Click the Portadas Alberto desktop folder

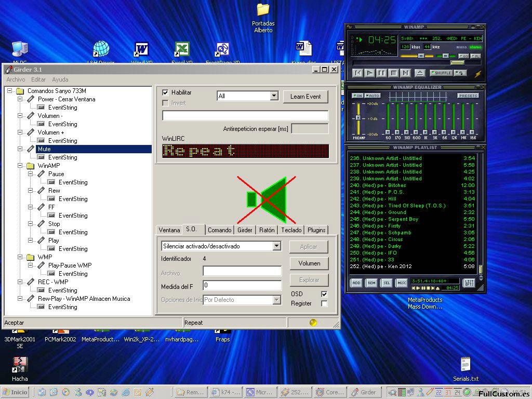tap(263, 18)
